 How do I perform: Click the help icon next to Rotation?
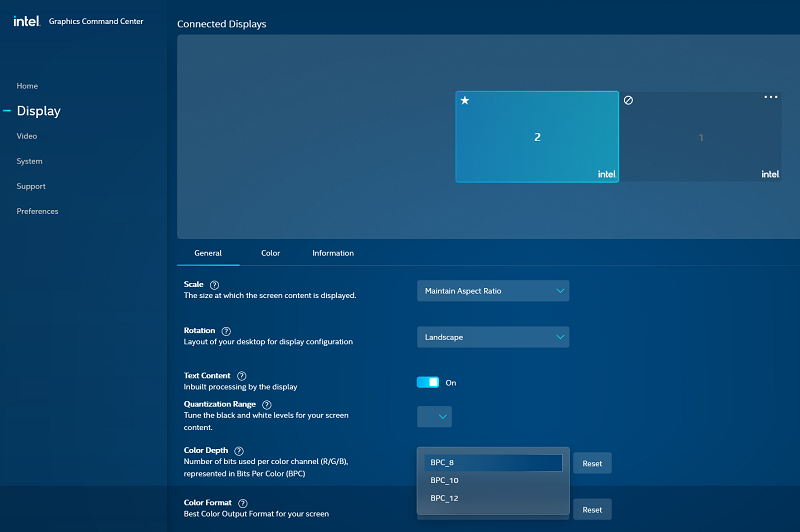pyautogui.click(x=226, y=331)
